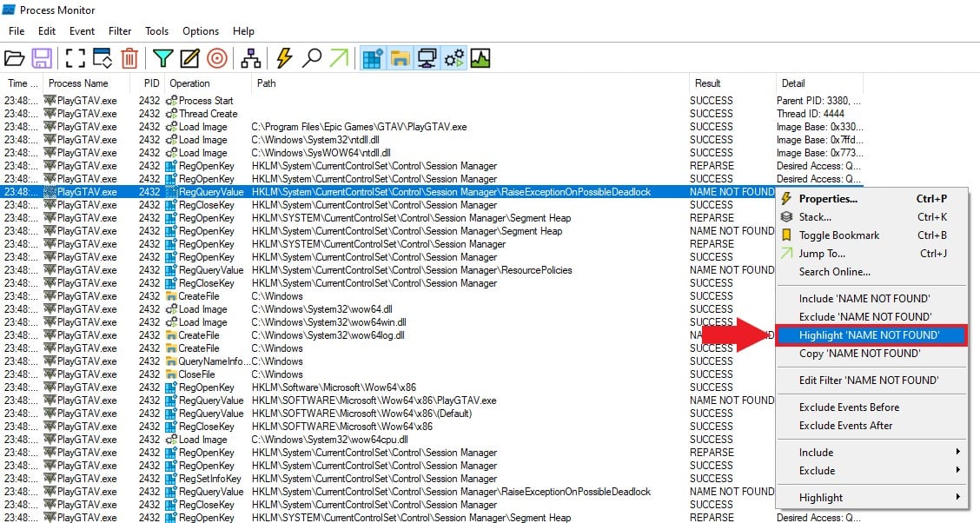Click the Session Manager\ResourcePolicies path
Screen dimensions: 980x523
pyautogui.click(x=412, y=270)
